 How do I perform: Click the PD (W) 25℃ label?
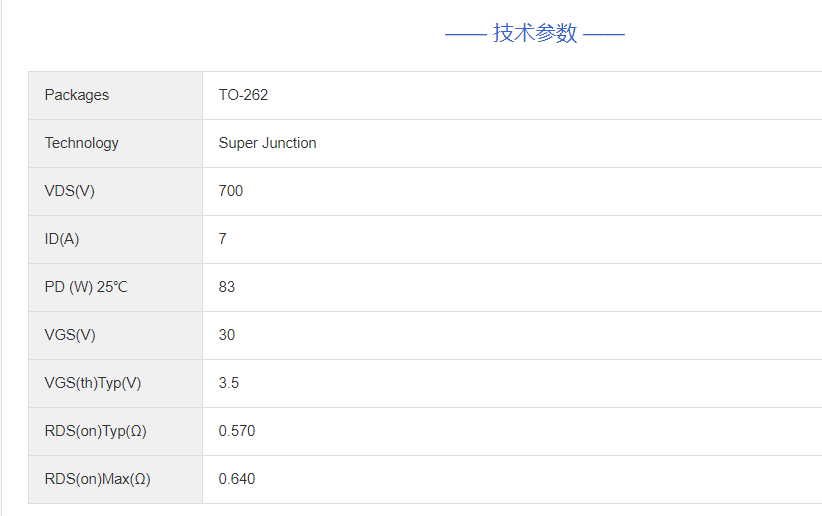tap(86, 287)
